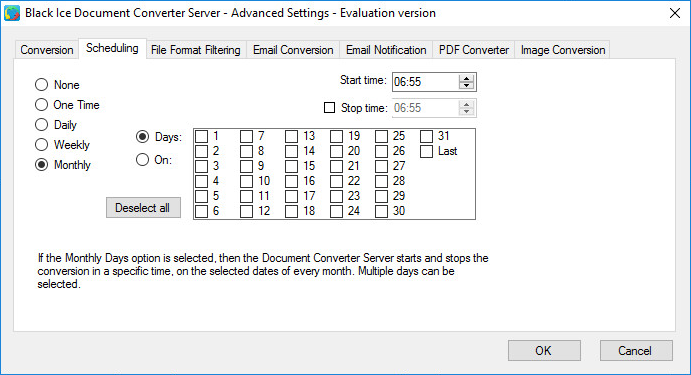Enable the Stop time checkbox
691x375 pixels.
tap(329, 108)
